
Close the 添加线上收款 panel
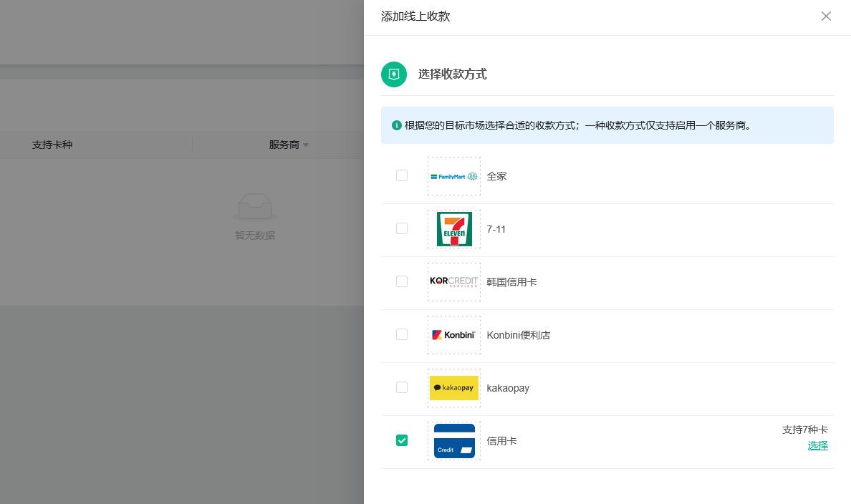pyautogui.click(x=826, y=16)
